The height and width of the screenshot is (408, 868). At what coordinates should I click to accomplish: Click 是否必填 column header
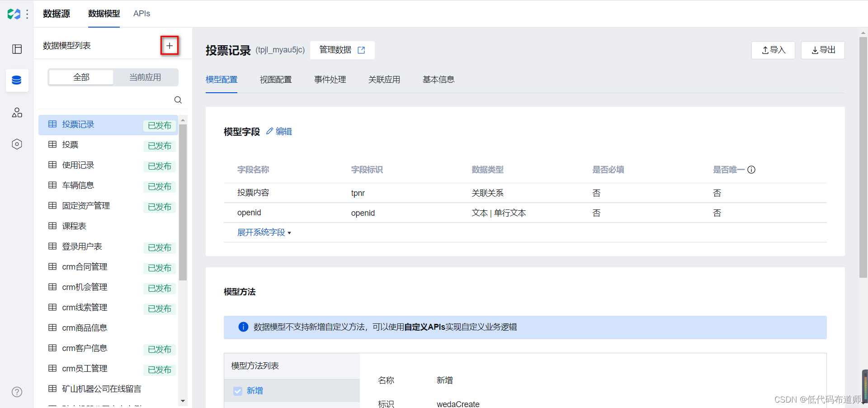(x=608, y=170)
